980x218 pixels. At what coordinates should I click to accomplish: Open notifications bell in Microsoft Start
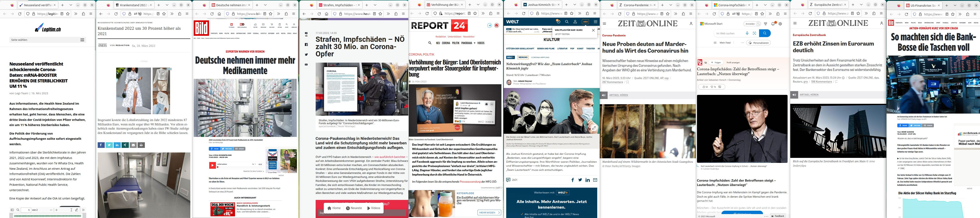(773, 24)
